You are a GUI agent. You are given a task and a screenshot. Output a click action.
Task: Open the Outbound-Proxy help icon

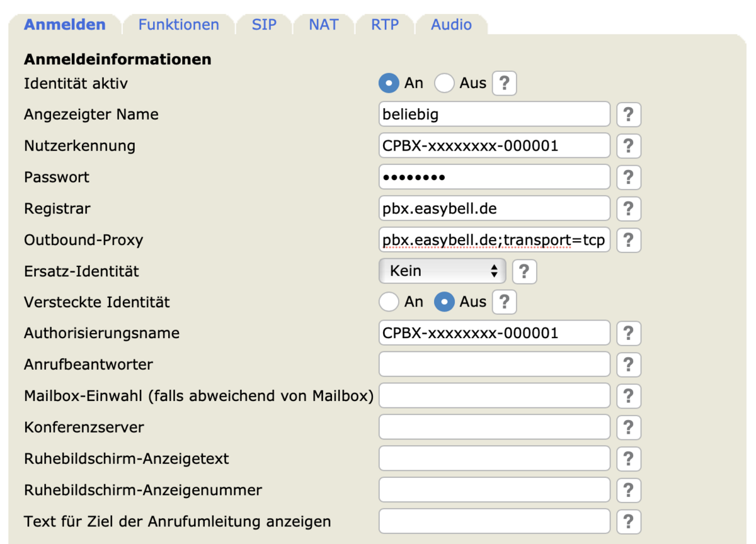point(628,240)
